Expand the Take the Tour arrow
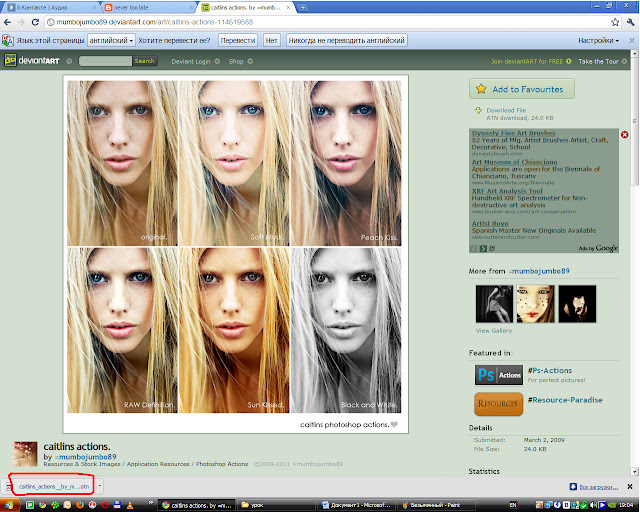This screenshot has height=512, width=640. 624,61
